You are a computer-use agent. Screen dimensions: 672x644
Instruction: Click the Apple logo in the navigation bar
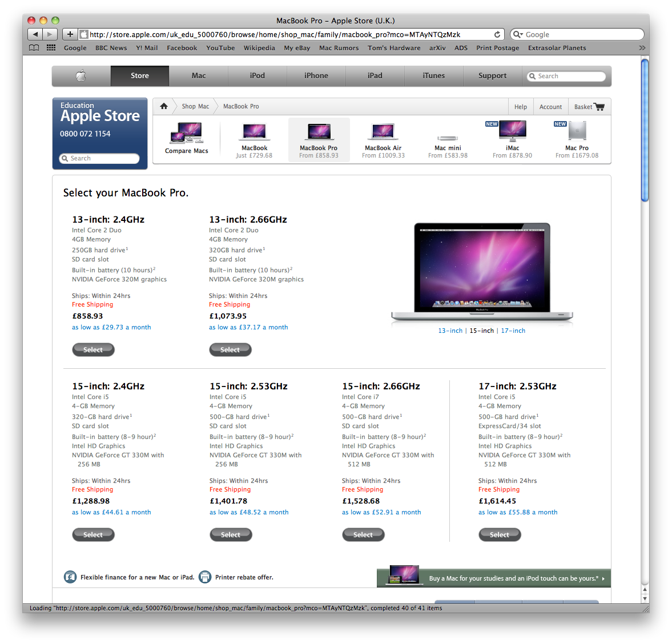tap(81, 76)
